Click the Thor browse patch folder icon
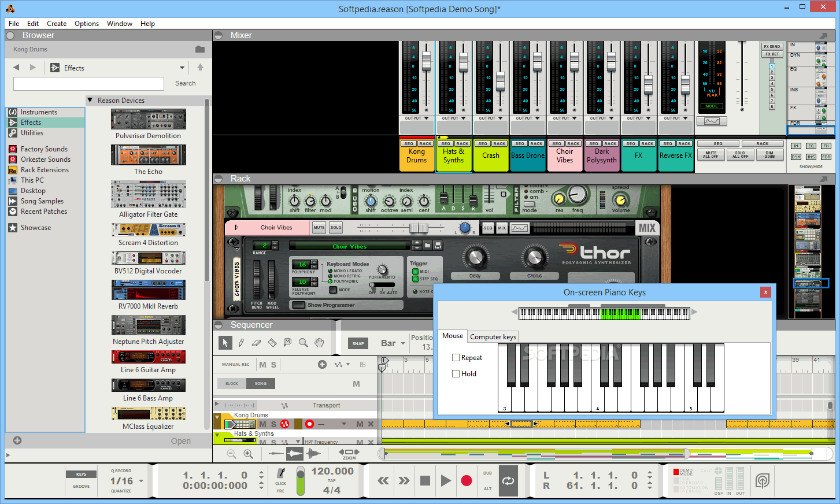840x504 pixels. (427, 246)
